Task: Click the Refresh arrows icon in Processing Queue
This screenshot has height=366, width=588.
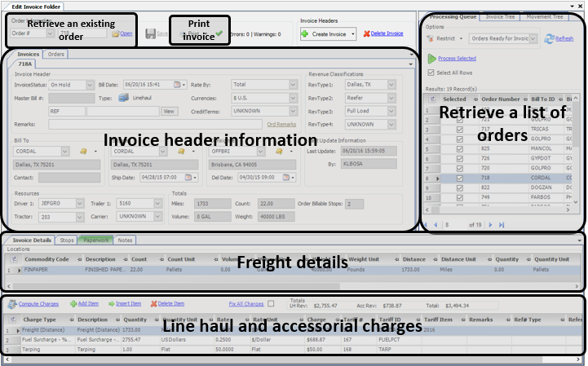Action: 549,38
